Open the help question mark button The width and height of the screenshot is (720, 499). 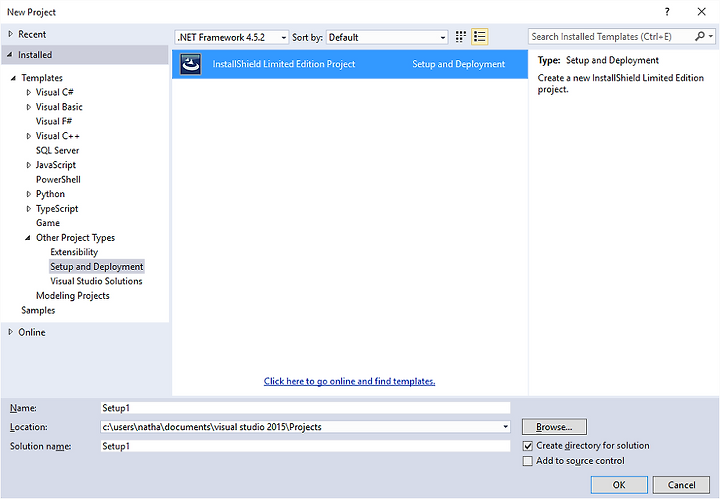667,12
